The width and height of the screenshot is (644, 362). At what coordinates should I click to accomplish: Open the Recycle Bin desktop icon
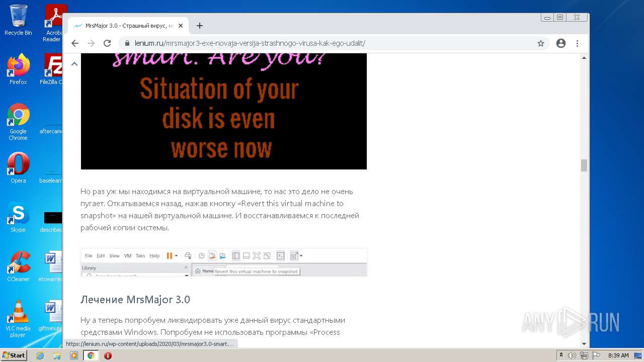tap(18, 20)
